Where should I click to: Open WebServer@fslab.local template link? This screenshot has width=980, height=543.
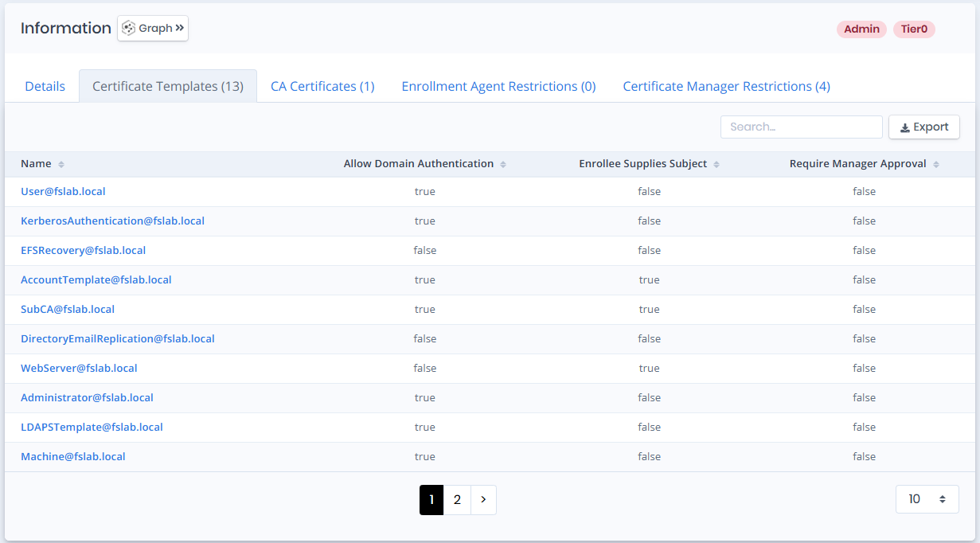79,368
